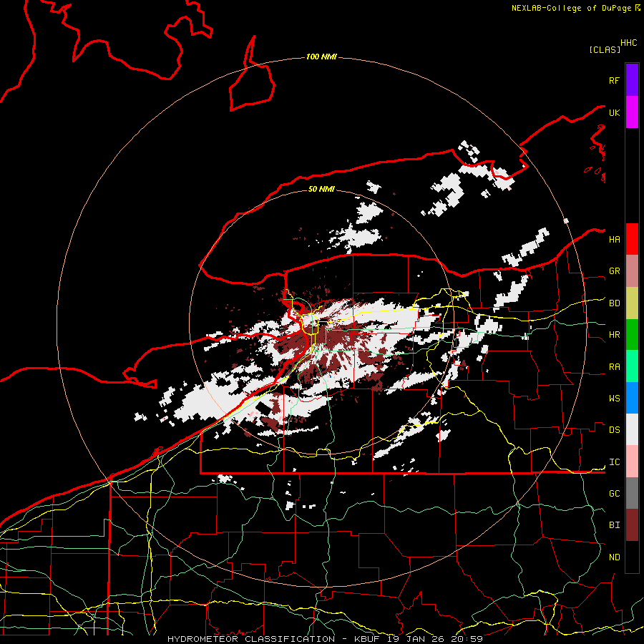This screenshot has width=644, height=644.
Task: Click the DS legend label
Action: click(x=614, y=430)
